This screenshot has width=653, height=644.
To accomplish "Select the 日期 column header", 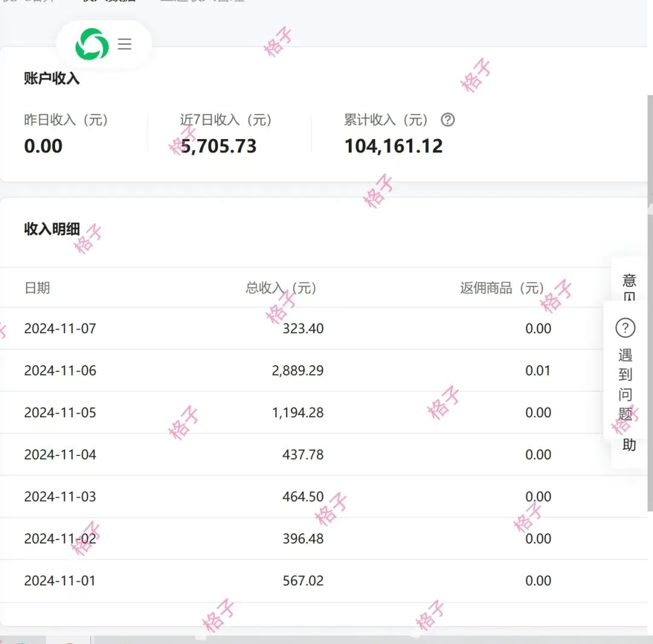I will click(x=37, y=288).
